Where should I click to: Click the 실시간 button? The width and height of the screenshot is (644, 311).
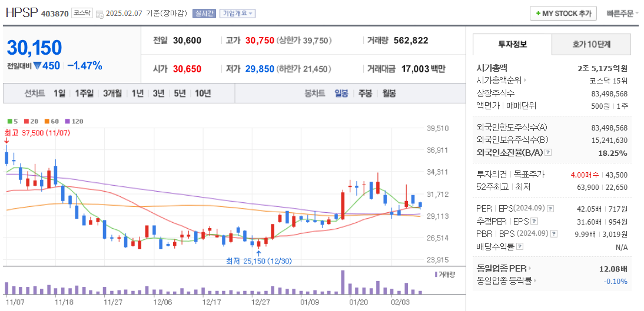tap(204, 13)
